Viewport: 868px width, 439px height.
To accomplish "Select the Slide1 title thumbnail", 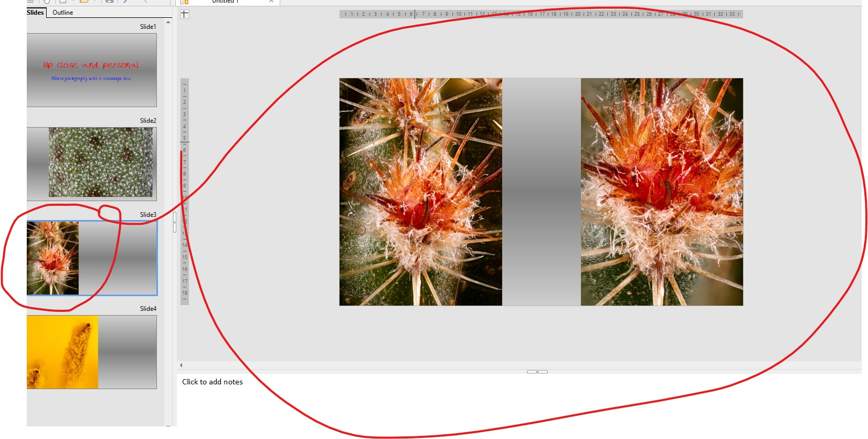I will [x=92, y=70].
